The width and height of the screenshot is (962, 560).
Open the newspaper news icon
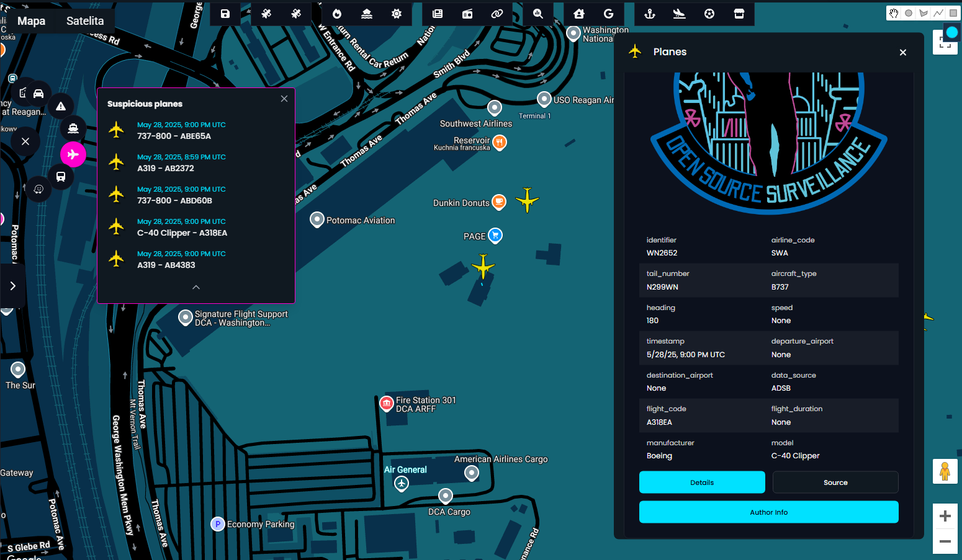[438, 14]
